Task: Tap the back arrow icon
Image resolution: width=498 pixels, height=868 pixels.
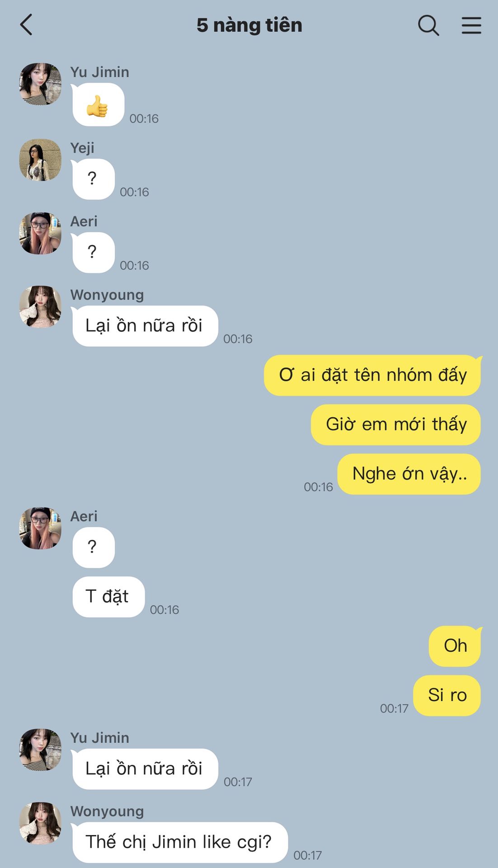Action: (x=26, y=25)
